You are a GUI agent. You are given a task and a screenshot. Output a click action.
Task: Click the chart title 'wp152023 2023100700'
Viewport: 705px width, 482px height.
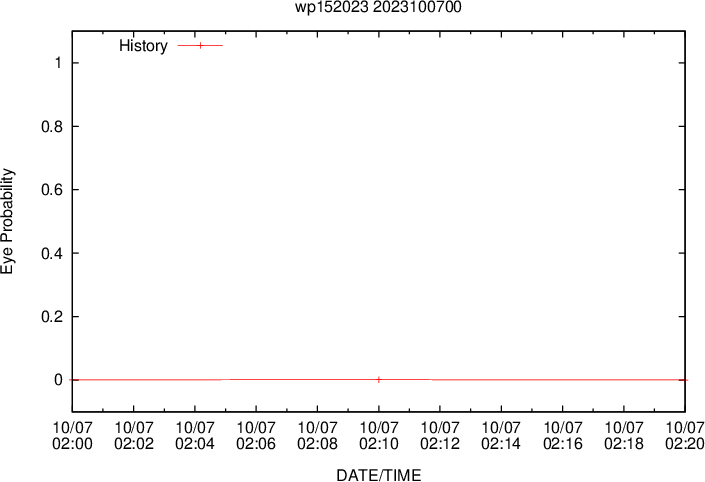378,7
